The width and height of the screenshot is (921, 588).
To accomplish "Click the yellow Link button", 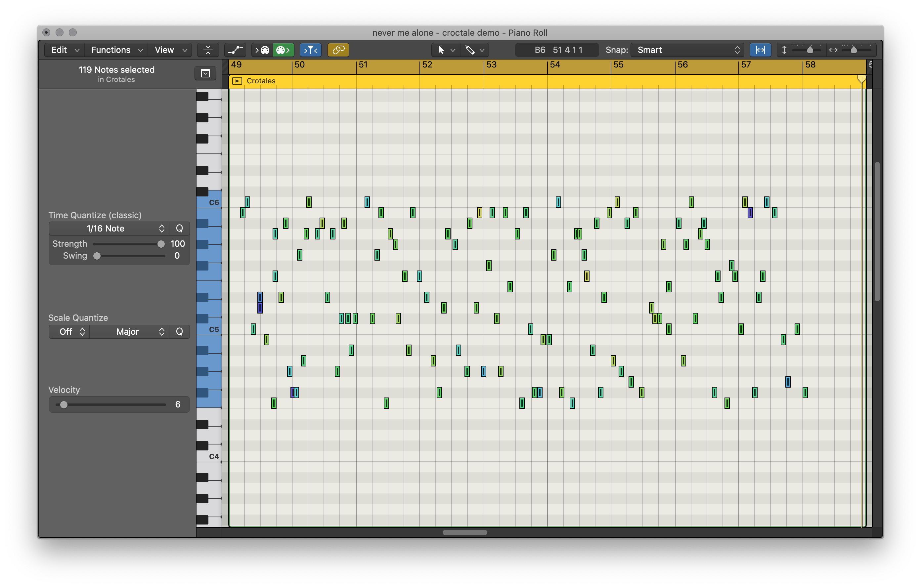I will [x=338, y=50].
